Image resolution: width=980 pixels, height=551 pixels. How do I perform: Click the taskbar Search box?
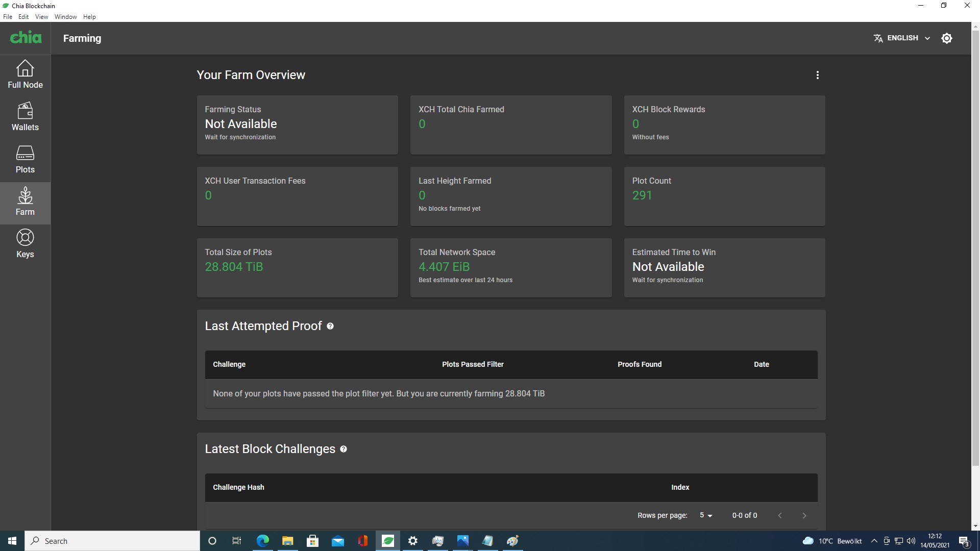click(112, 541)
